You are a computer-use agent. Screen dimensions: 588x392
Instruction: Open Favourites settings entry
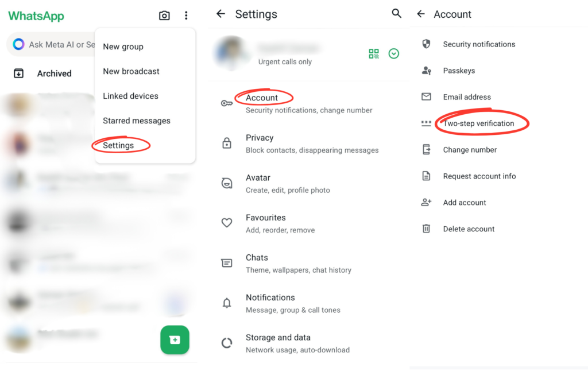[x=309, y=223]
